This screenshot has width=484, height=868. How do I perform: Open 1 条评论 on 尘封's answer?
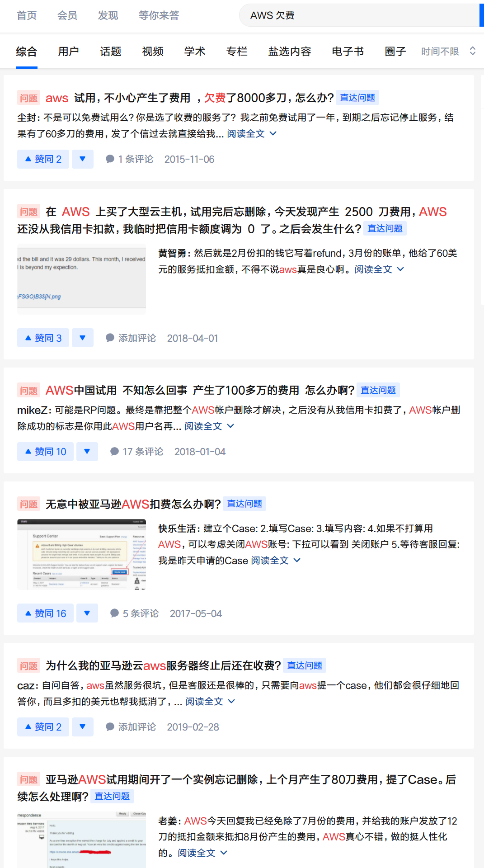(x=129, y=159)
